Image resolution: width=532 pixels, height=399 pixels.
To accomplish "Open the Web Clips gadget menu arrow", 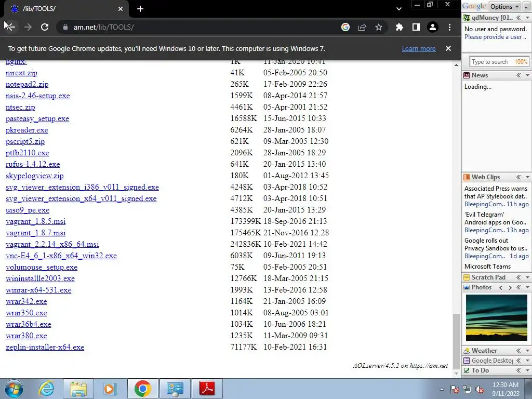I will 527,177.
